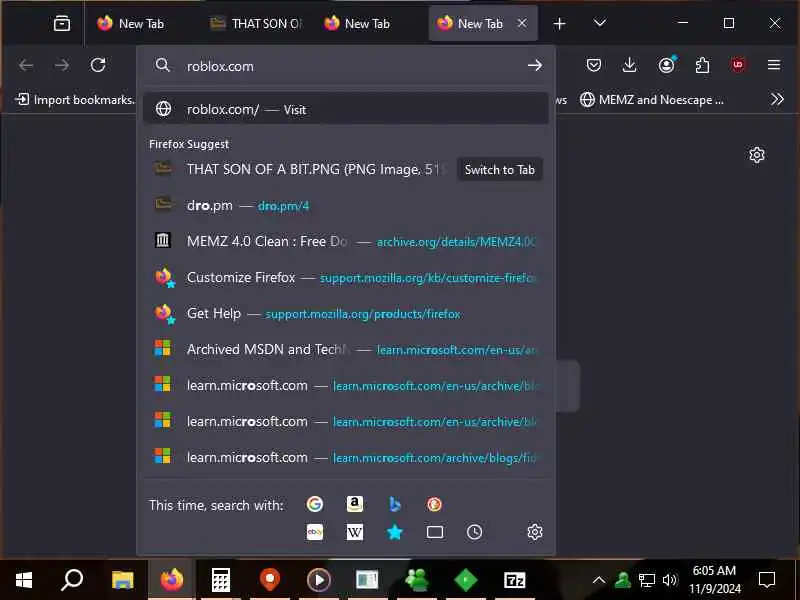Image resolution: width=800 pixels, height=600 pixels.
Task: Click the Go arrow in the address bar
Action: click(535, 65)
